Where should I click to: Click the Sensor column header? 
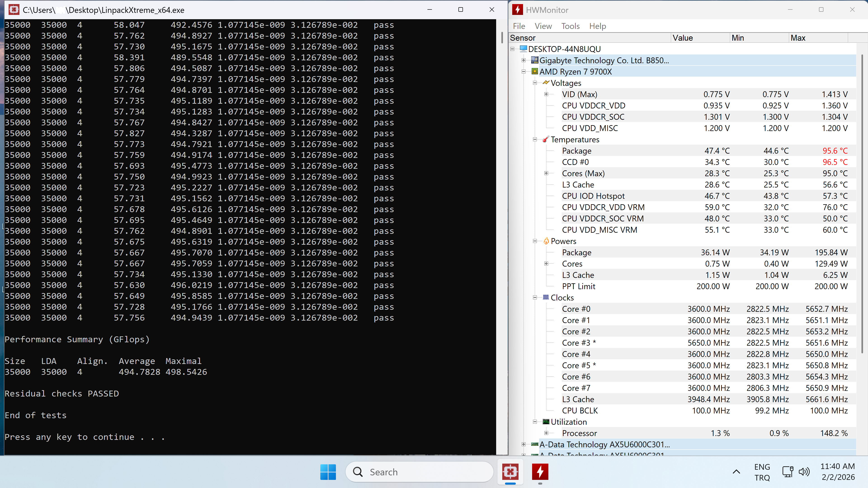coord(589,38)
